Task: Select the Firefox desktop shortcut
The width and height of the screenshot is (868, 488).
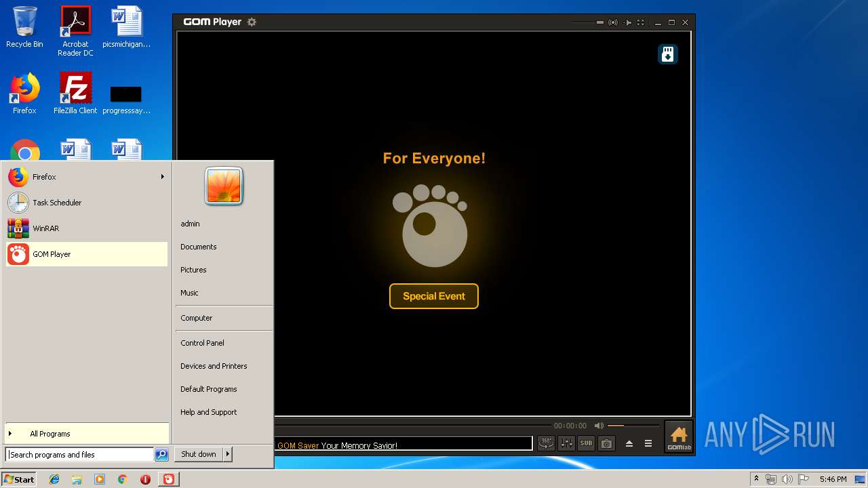Action: (x=24, y=94)
